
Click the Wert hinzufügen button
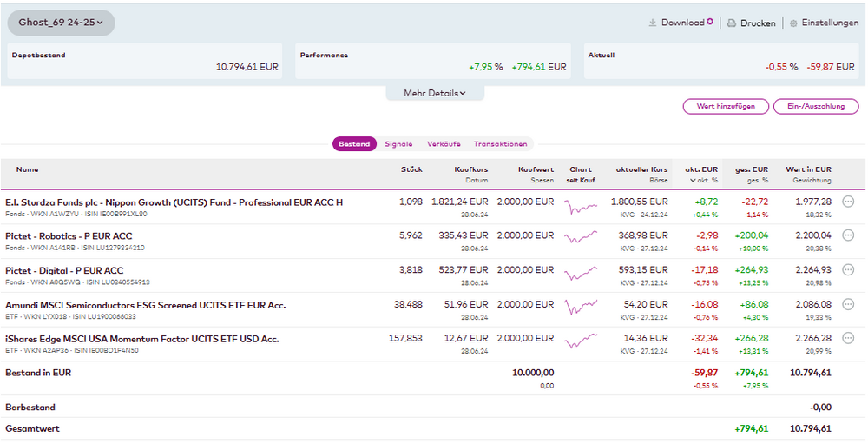tap(726, 106)
